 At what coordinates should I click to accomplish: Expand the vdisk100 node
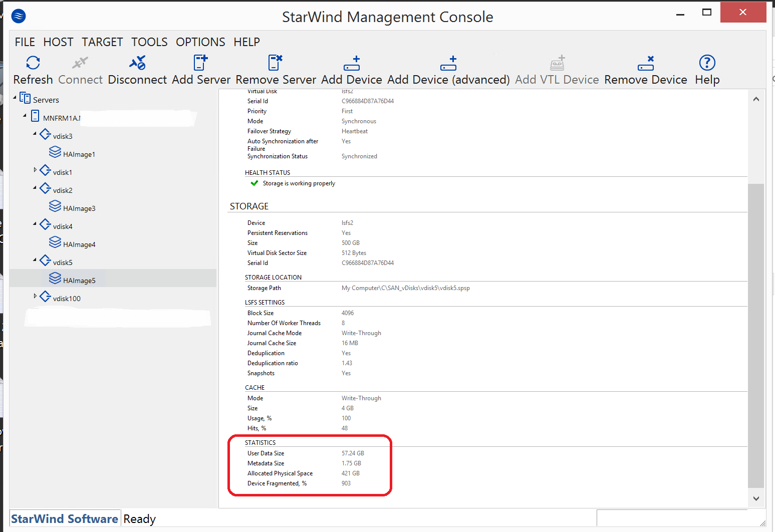point(35,296)
